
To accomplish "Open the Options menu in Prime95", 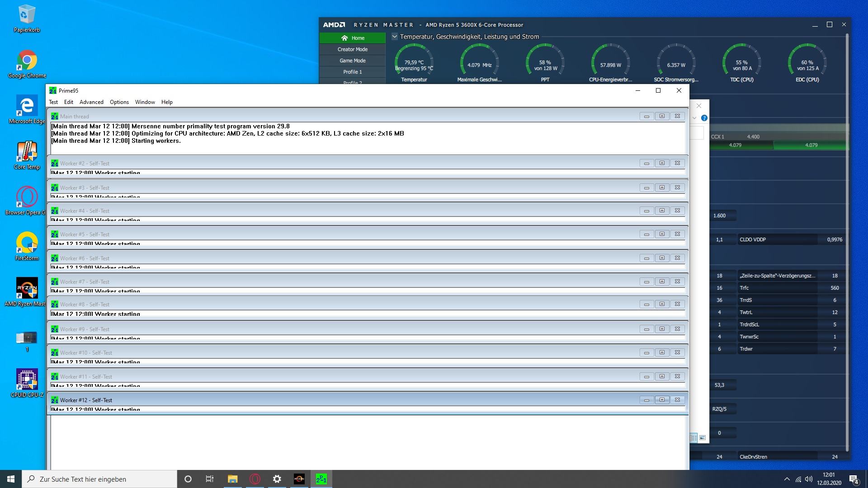I will tap(119, 102).
